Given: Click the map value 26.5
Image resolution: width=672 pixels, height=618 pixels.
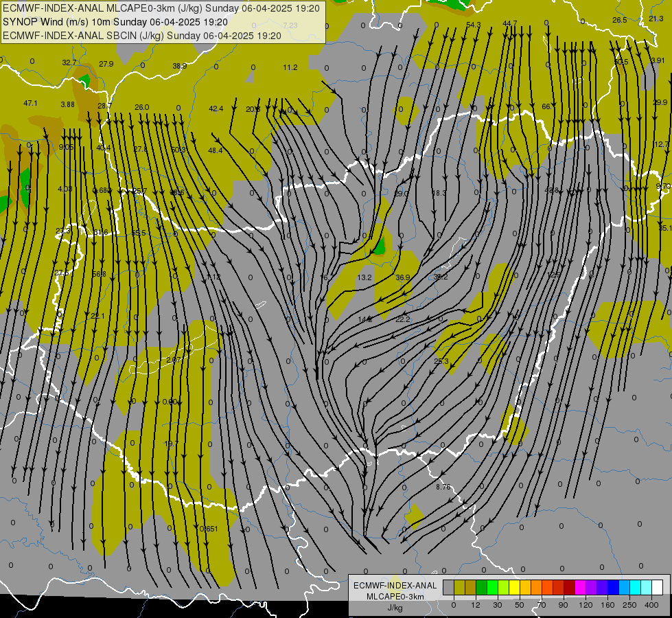Looking at the screenshot, I should coord(620,20).
